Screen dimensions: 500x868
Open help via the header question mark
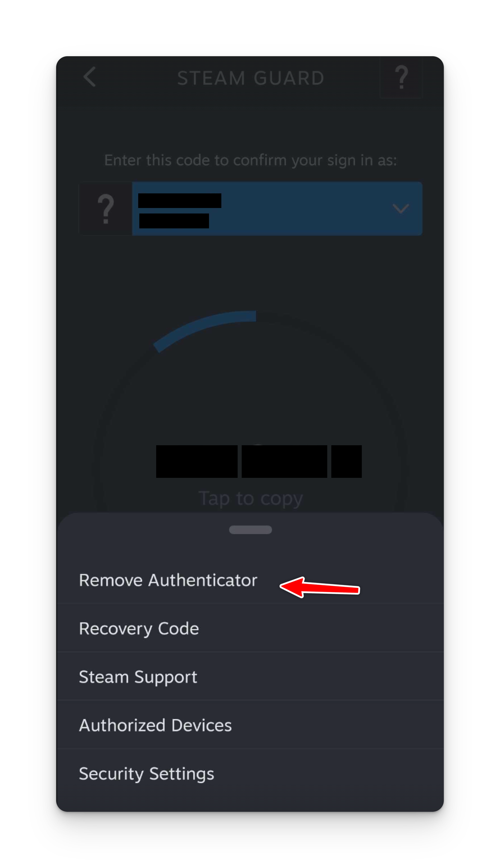(x=401, y=77)
